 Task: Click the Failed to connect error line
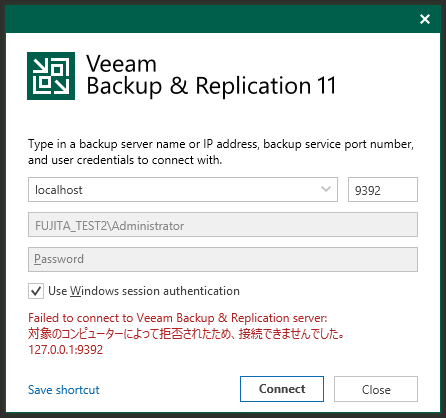(178, 318)
